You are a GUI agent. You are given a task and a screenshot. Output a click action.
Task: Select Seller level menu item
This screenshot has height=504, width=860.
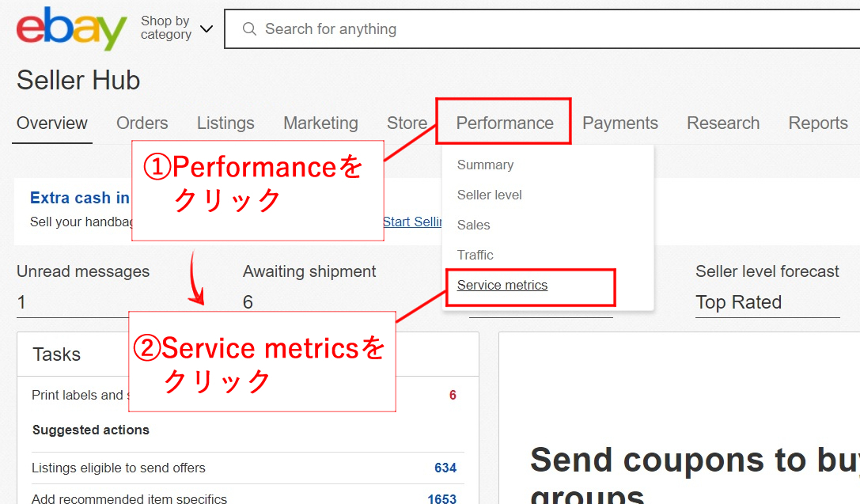pos(490,195)
